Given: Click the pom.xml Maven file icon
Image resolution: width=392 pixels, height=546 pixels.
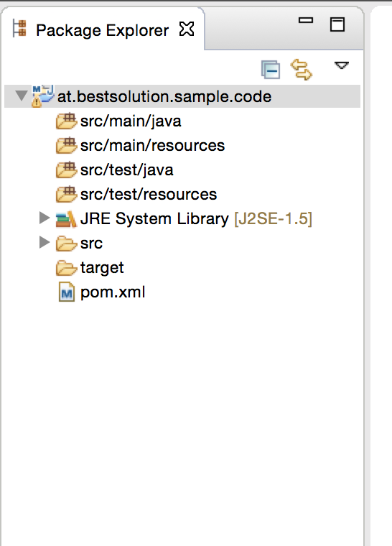Looking at the screenshot, I should tap(67, 292).
